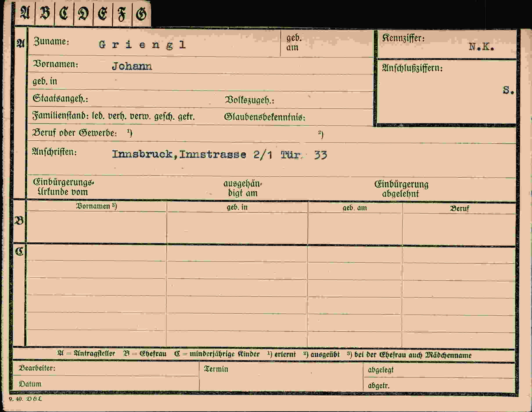Click the empty Vornamen cell in row B
532x412 pixels.
pyautogui.click(x=97, y=227)
